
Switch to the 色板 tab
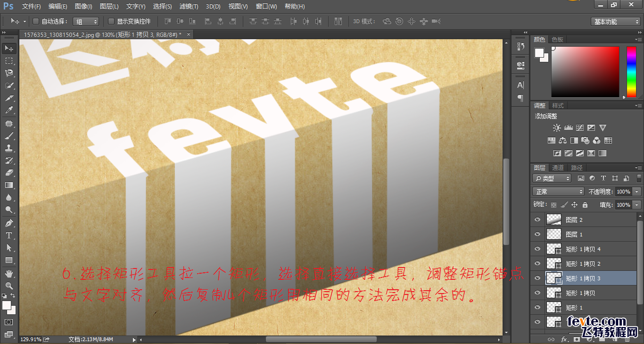558,40
